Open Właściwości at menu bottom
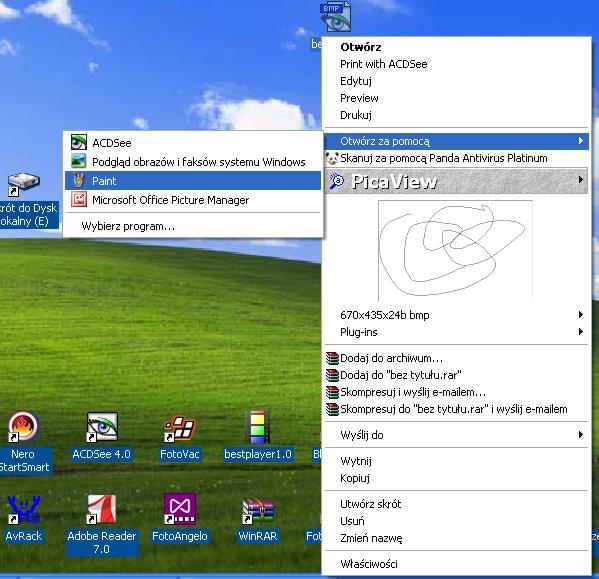 click(x=456, y=564)
